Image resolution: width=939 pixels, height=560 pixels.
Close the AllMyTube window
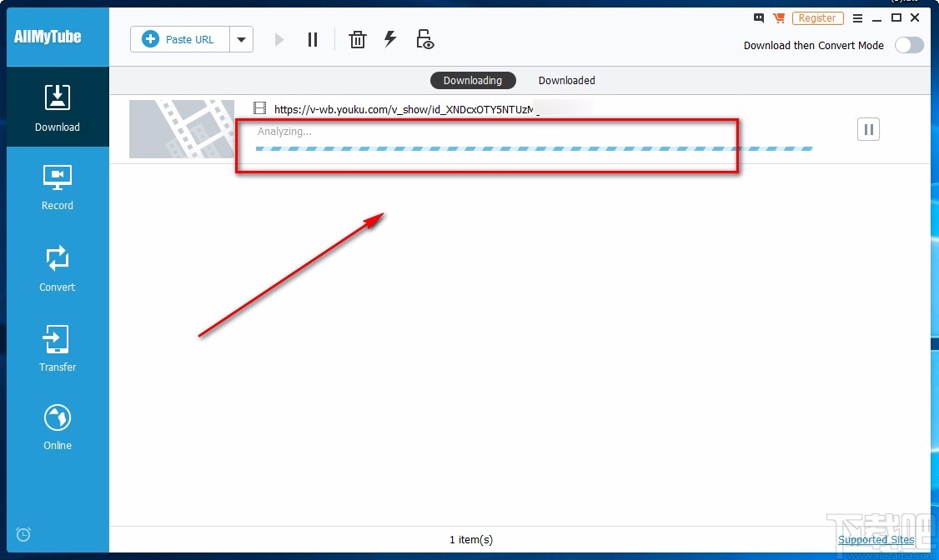tap(915, 18)
